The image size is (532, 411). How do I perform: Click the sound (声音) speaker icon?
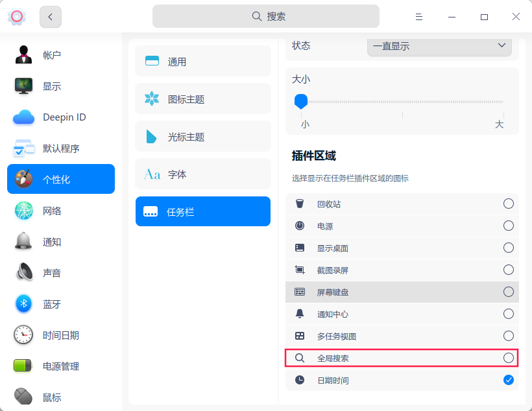coord(23,273)
